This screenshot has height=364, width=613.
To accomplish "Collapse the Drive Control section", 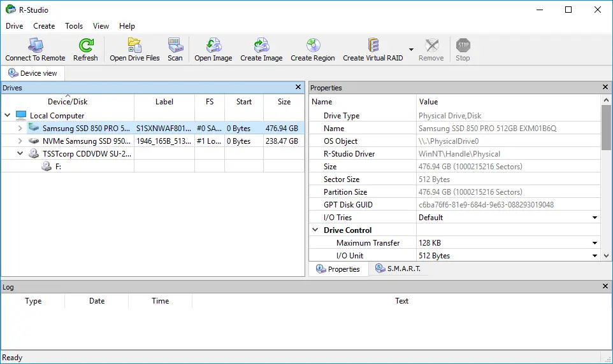I will pos(315,230).
